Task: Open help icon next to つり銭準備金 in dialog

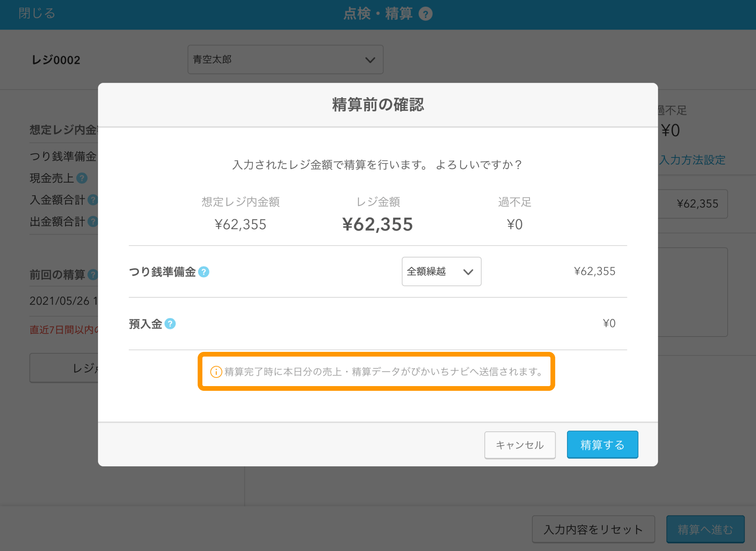Action: coord(204,272)
